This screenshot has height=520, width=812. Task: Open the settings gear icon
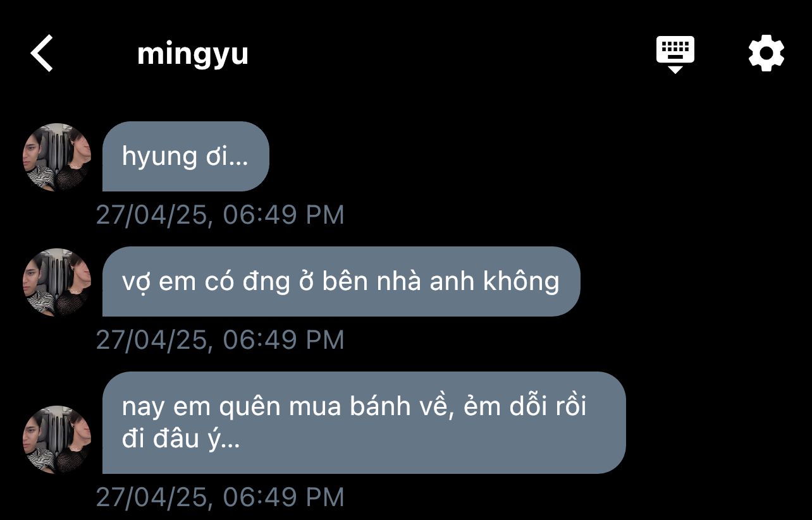766,54
